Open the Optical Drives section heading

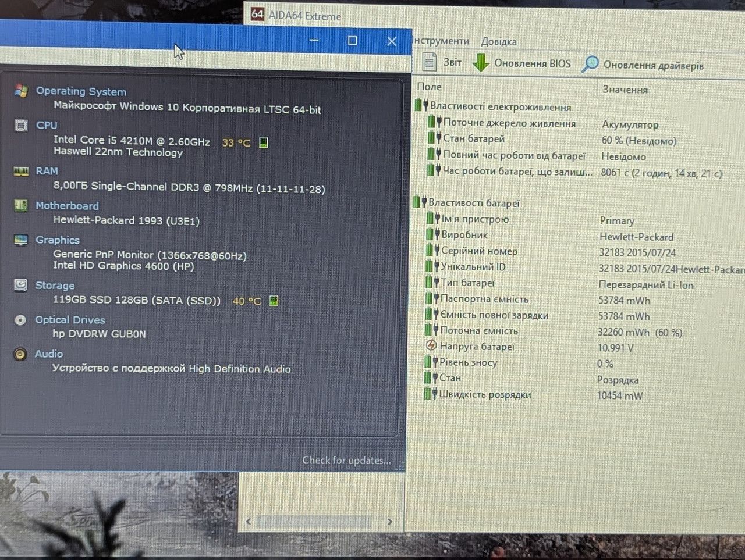click(x=70, y=320)
